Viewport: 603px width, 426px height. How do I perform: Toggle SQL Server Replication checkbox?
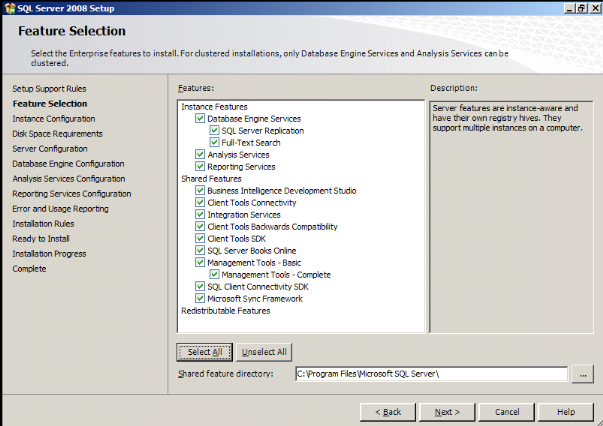tap(214, 130)
